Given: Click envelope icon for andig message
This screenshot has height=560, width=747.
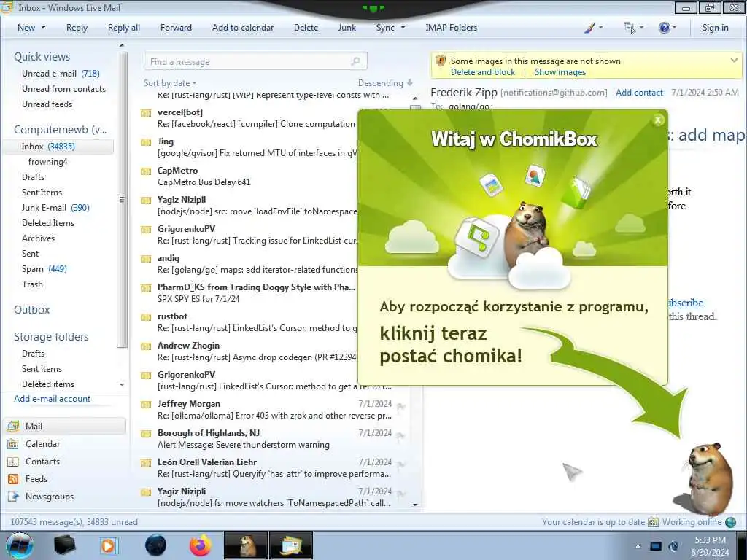Looking at the screenshot, I should pos(146,259).
